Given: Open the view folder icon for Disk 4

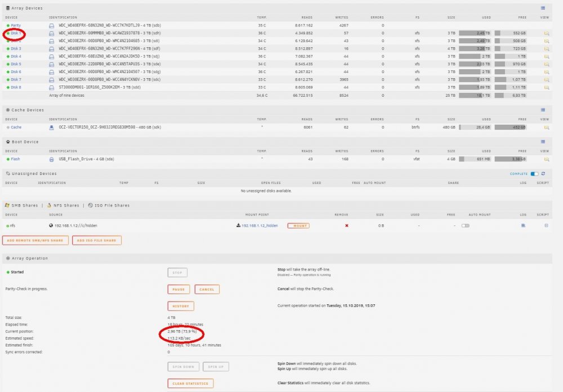Looking at the screenshot, I should coord(547,56).
